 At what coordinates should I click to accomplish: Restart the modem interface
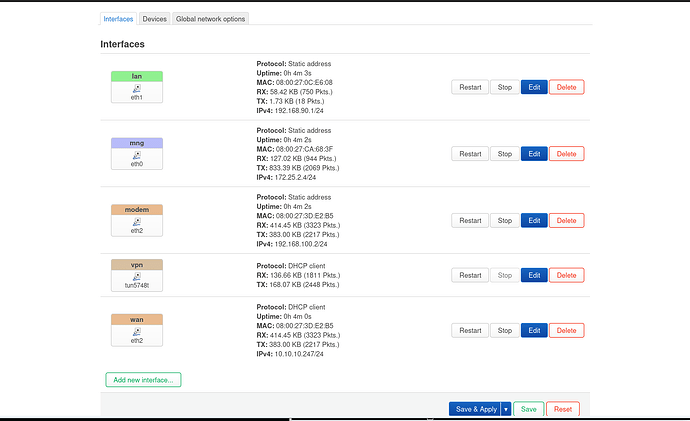[470, 220]
